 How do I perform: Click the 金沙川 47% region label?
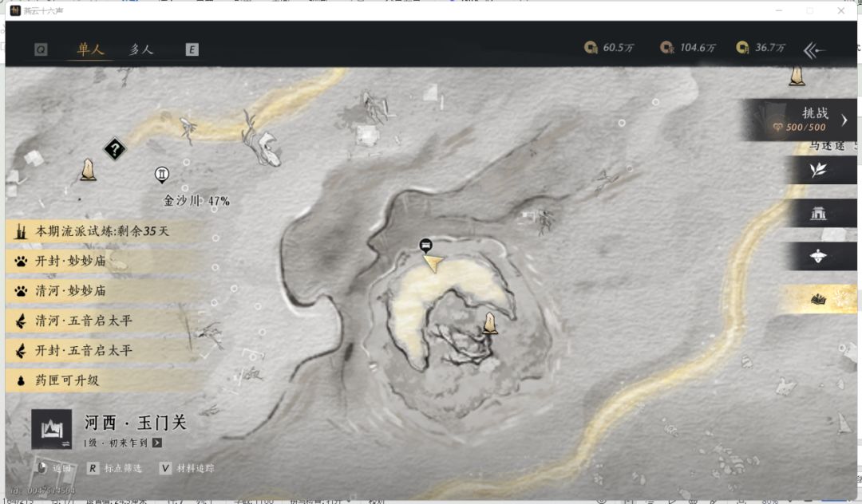[x=196, y=201]
